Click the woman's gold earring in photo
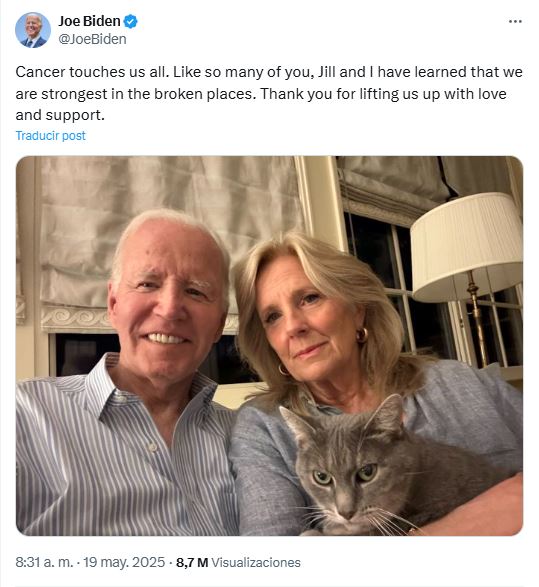The image size is (539, 587). pos(362,335)
